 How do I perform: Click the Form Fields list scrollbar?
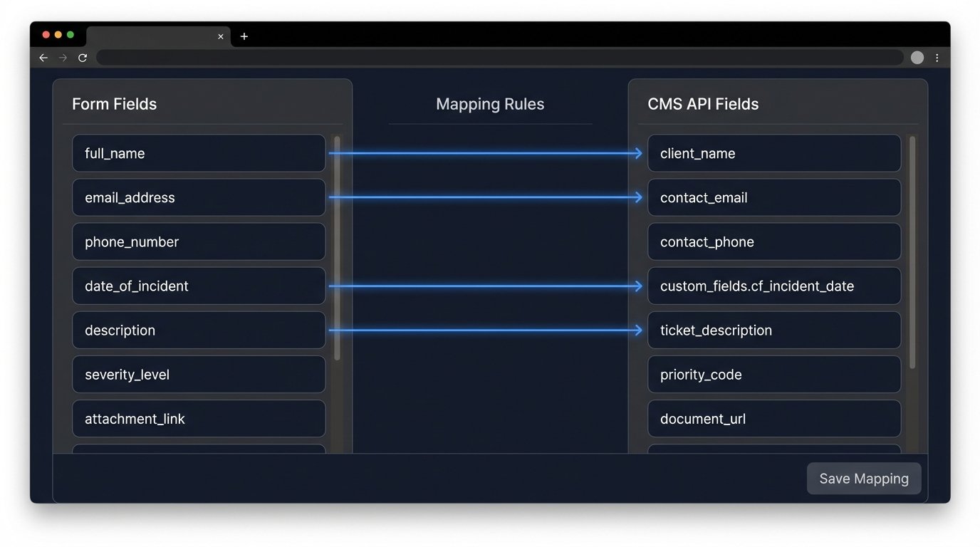(x=337, y=248)
